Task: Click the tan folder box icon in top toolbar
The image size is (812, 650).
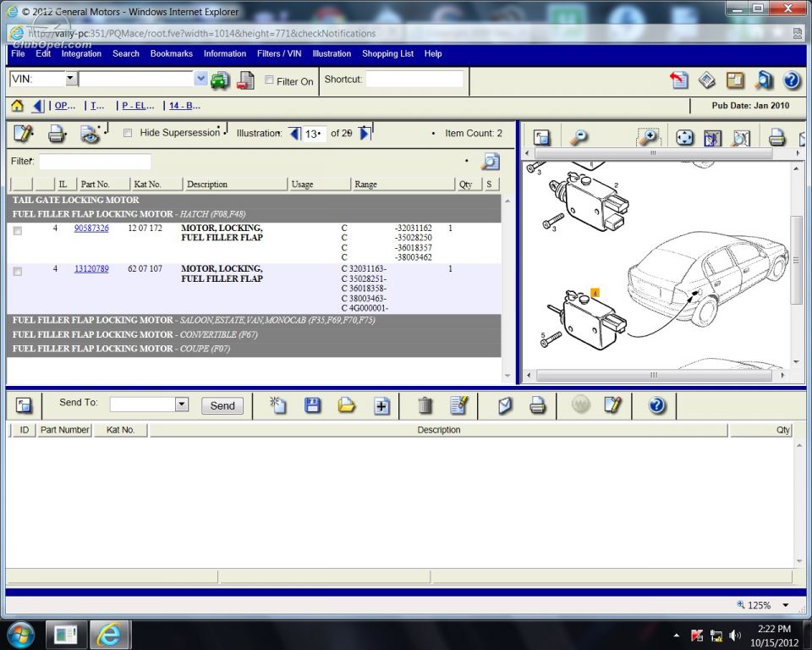Action: click(x=735, y=80)
